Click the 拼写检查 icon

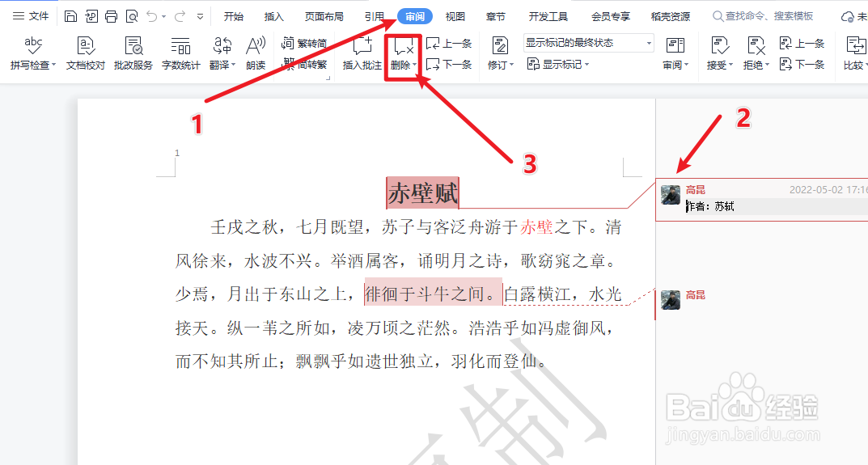click(x=33, y=45)
